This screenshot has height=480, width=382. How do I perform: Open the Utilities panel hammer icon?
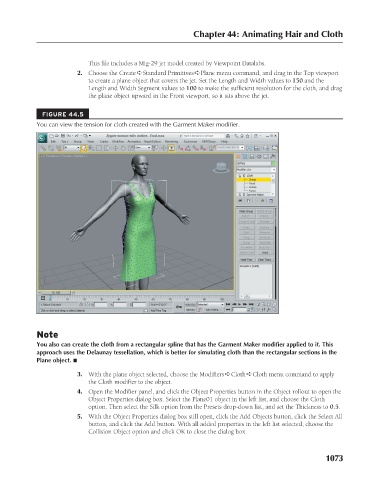273,156
